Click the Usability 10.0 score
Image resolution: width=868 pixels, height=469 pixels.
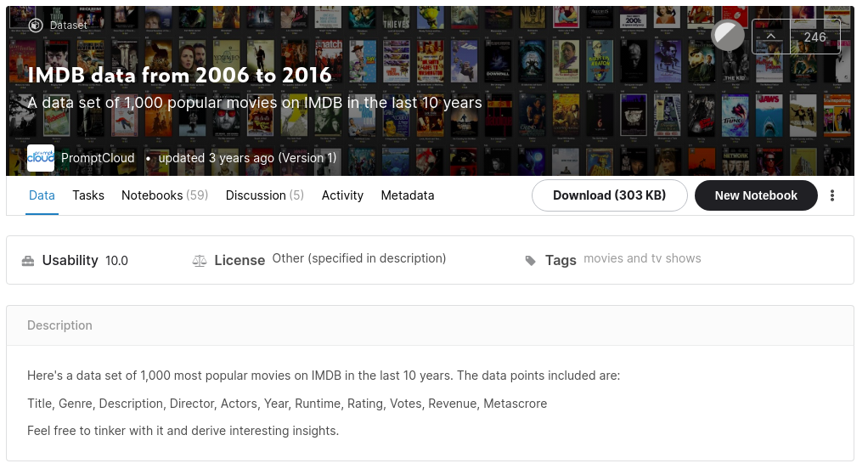coord(116,261)
